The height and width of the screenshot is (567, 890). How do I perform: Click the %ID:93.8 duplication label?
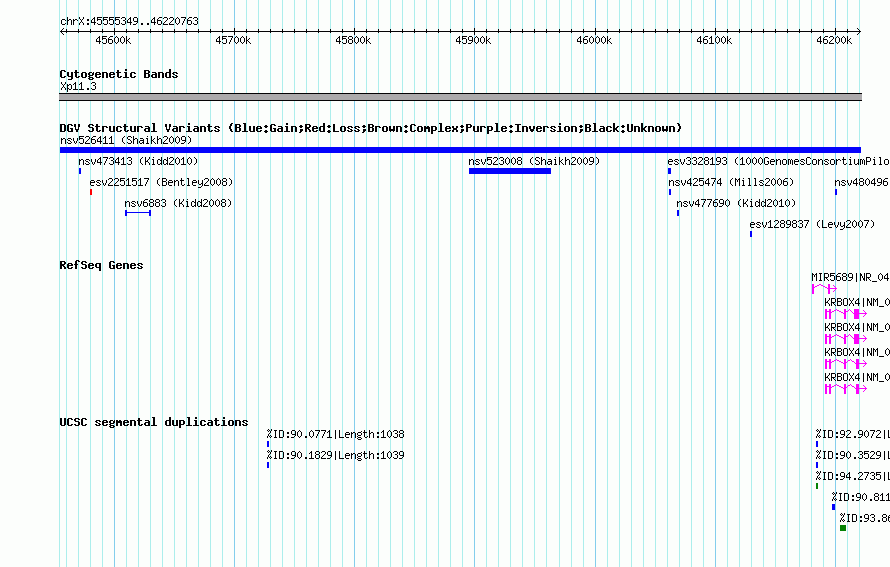click(864, 518)
